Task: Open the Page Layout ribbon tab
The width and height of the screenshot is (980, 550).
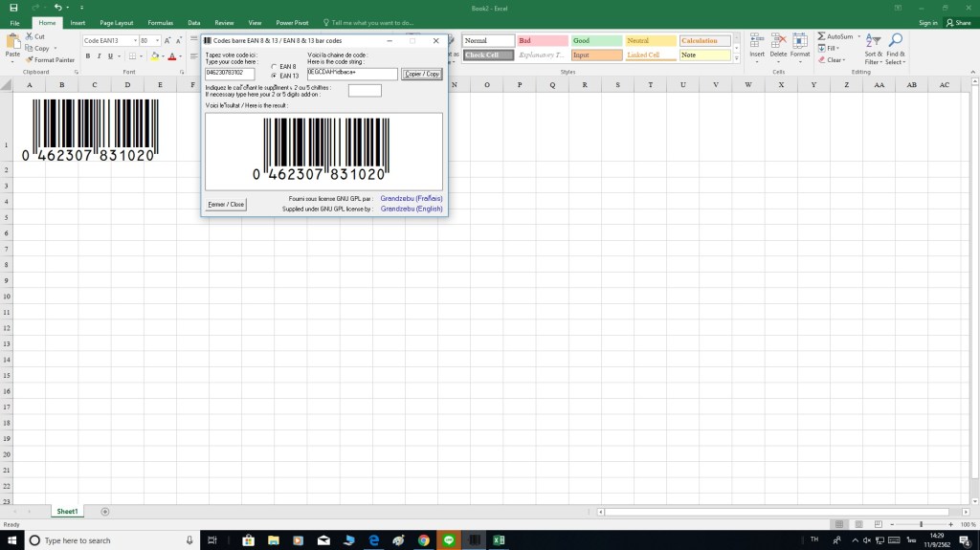Action: [x=117, y=22]
